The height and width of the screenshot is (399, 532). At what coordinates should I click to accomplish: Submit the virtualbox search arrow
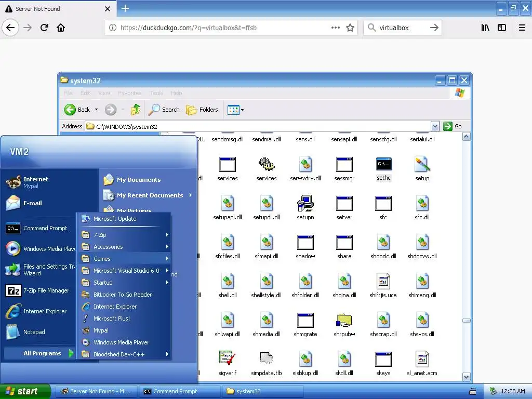click(434, 28)
